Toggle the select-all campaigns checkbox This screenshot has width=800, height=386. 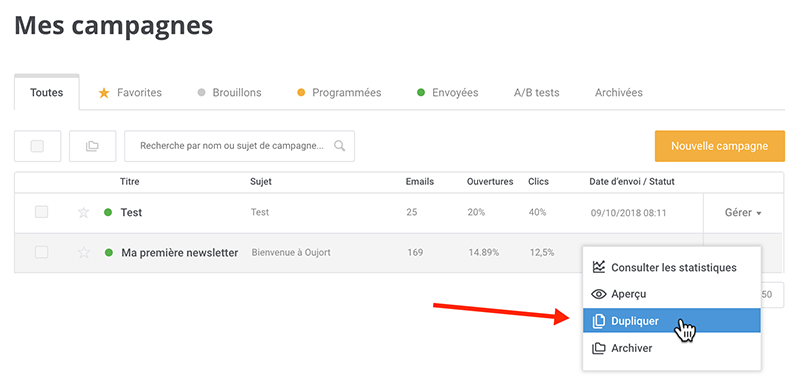[x=37, y=146]
